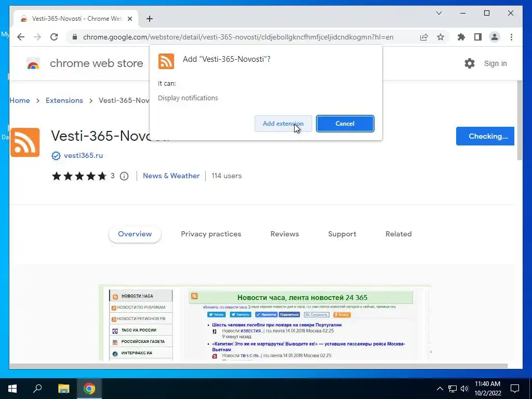This screenshot has height=399, width=532.
Task: Confirm with the Add extension button
Action: pyautogui.click(x=283, y=124)
